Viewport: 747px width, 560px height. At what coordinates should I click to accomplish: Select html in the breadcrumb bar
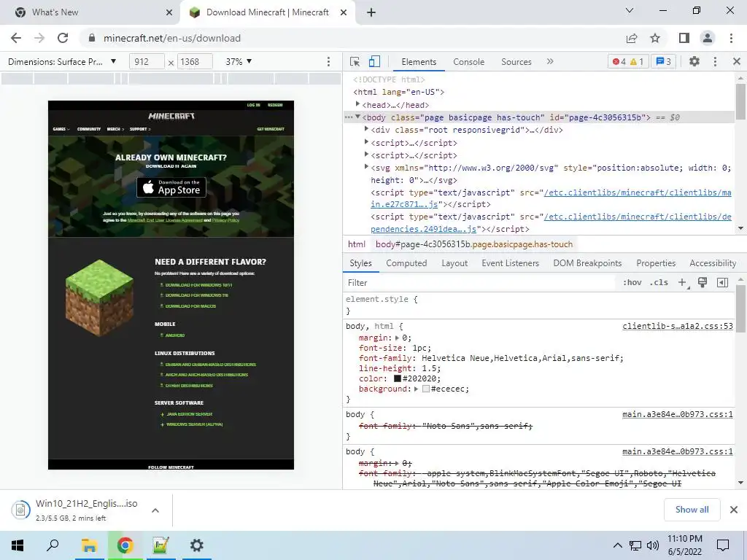tap(356, 244)
